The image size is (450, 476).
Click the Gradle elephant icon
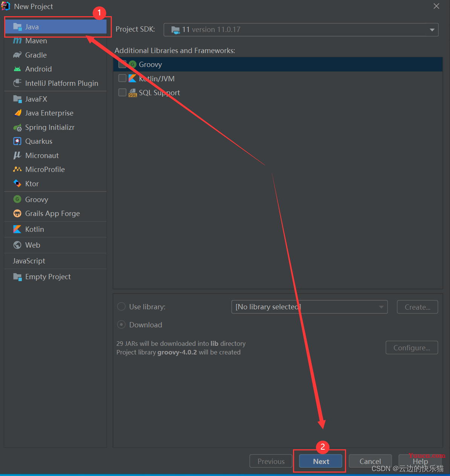[17, 55]
